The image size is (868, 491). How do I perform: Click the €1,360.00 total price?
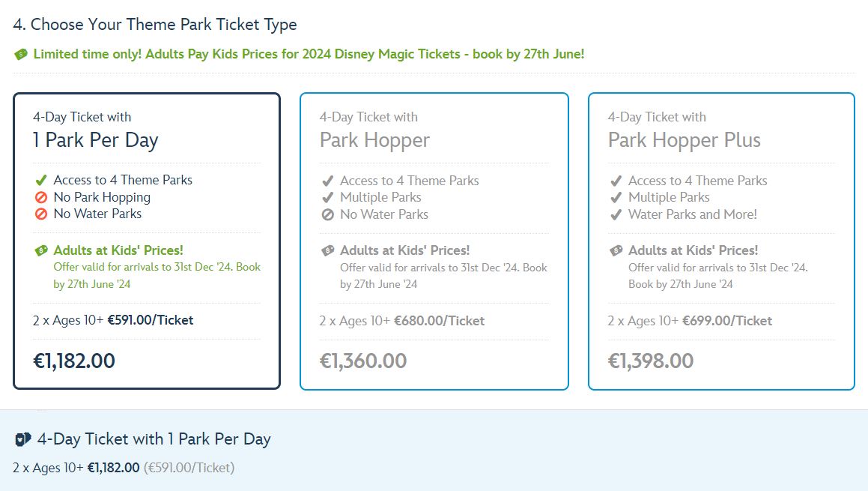pyautogui.click(x=363, y=361)
